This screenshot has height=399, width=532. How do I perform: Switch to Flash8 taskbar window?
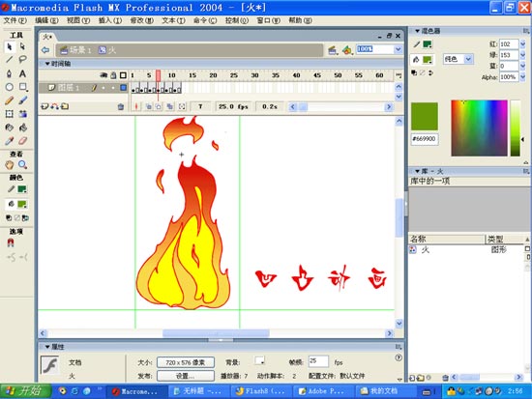coord(262,391)
